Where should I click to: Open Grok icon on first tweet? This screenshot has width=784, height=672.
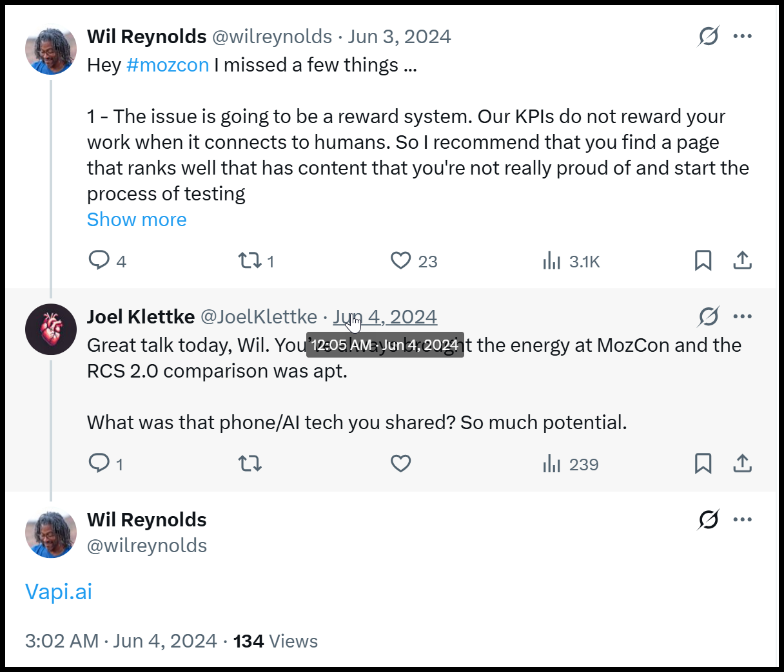click(708, 36)
